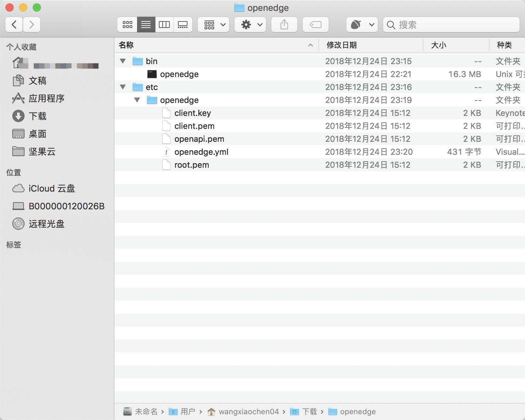The image size is (525, 420).
Task: Select the openedge.yml file
Action: pyautogui.click(x=201, y=152)
